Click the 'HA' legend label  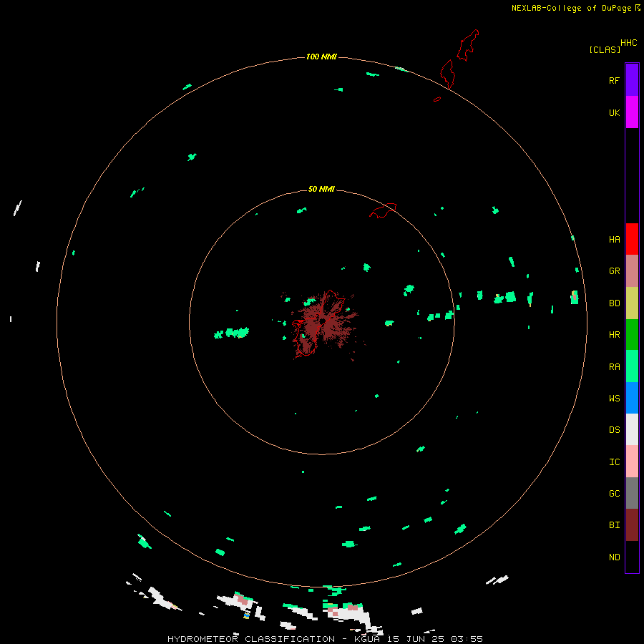[614, 240]
